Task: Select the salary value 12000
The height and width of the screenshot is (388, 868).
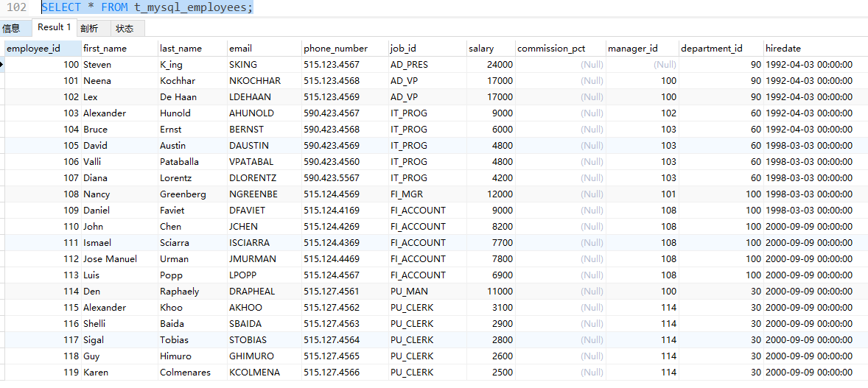Action: click(x=491, y=194)
